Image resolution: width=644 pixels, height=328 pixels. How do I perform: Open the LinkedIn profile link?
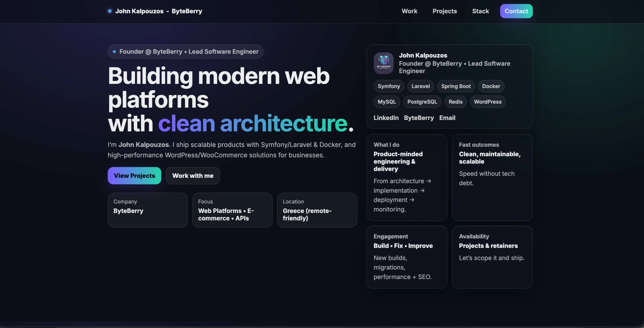(386, 118)
